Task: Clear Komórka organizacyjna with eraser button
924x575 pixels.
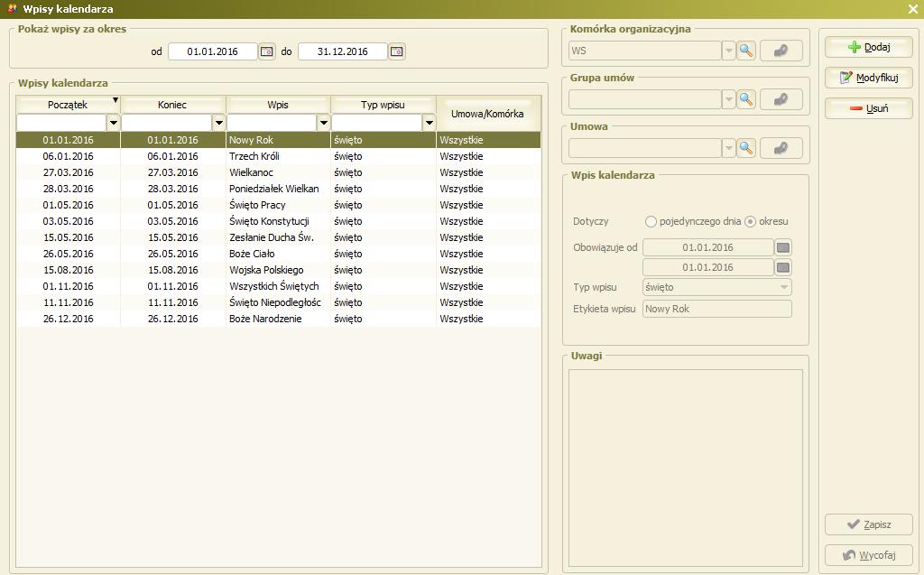Action: [x=781, y=51]
